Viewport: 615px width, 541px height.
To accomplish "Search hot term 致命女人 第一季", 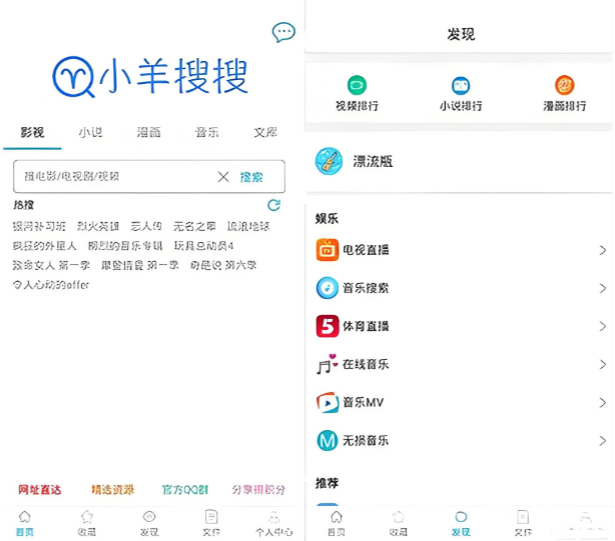I will pyautogui.click(x=51, y=266).
